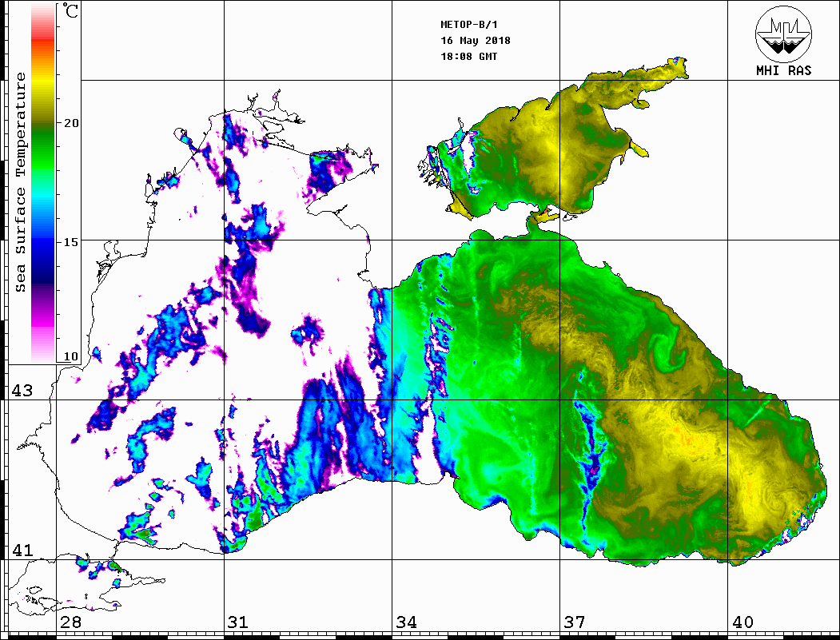Click the longitude label '28'
Viewport: 840px width, 640px height.
point(70,622)
